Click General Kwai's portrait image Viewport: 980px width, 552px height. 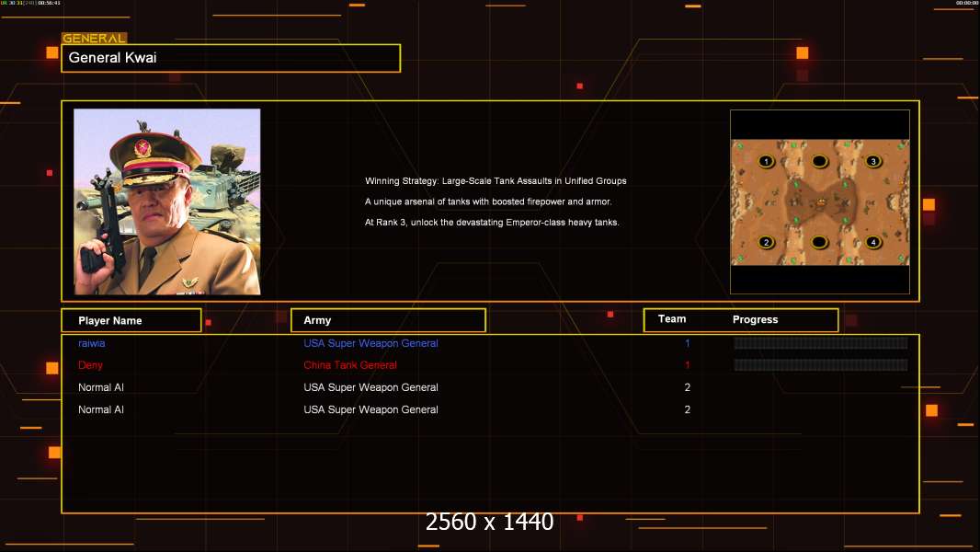167,201
